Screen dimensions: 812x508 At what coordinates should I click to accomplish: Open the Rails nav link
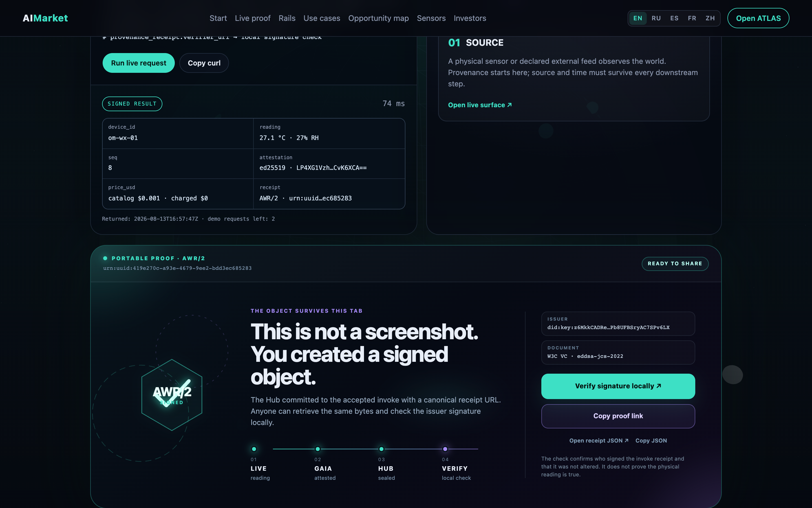point(287,18)
